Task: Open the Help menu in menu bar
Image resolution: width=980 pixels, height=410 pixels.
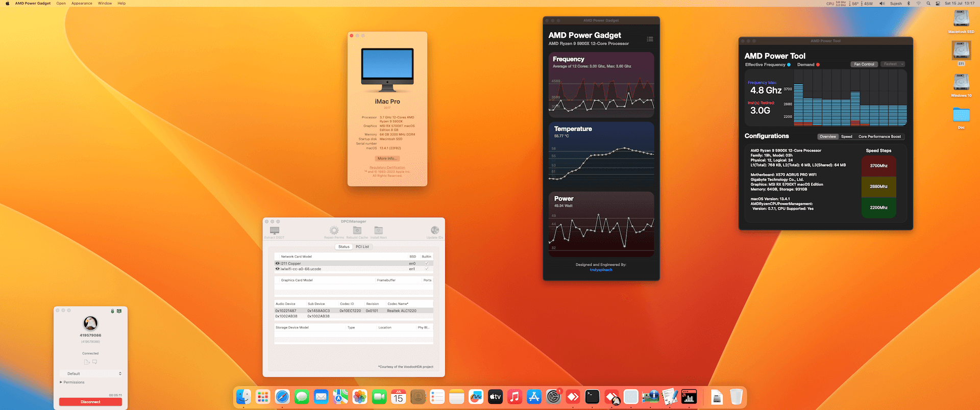Action: point(121,3)
